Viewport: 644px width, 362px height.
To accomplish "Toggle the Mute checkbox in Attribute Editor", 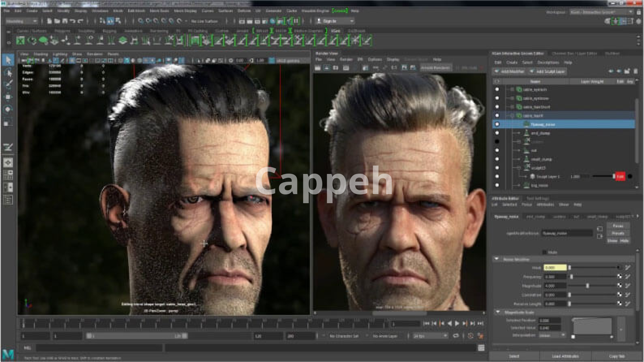I will point(544,252).
